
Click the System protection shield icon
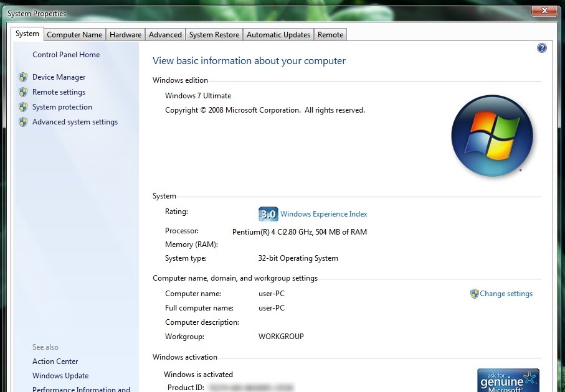pyautogui.click(x=24, y=106)
